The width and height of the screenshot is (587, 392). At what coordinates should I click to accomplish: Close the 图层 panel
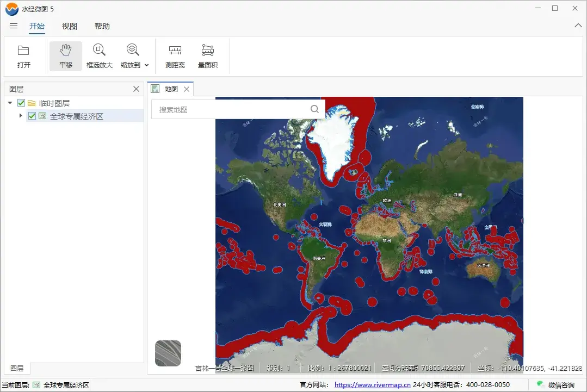click(x=136, y=89)
